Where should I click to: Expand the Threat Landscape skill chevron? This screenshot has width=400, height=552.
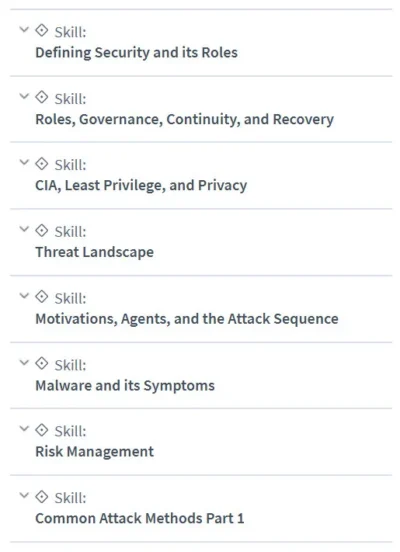[24, 229]
